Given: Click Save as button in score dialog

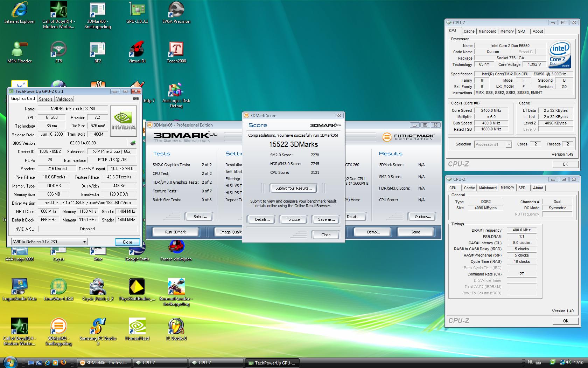Looking at the screenshot, I should click(x=326, y=219).
